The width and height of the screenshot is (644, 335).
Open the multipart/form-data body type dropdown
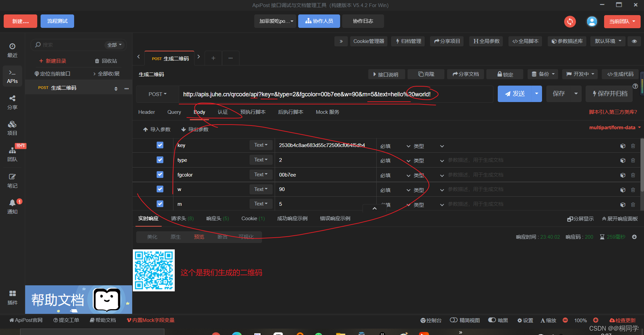click(615, 128)
